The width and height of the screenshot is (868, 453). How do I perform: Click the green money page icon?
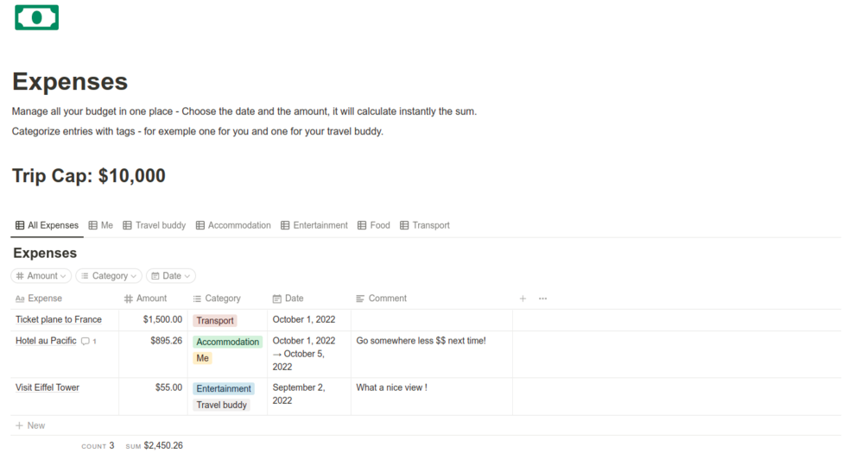pos(36,17)
